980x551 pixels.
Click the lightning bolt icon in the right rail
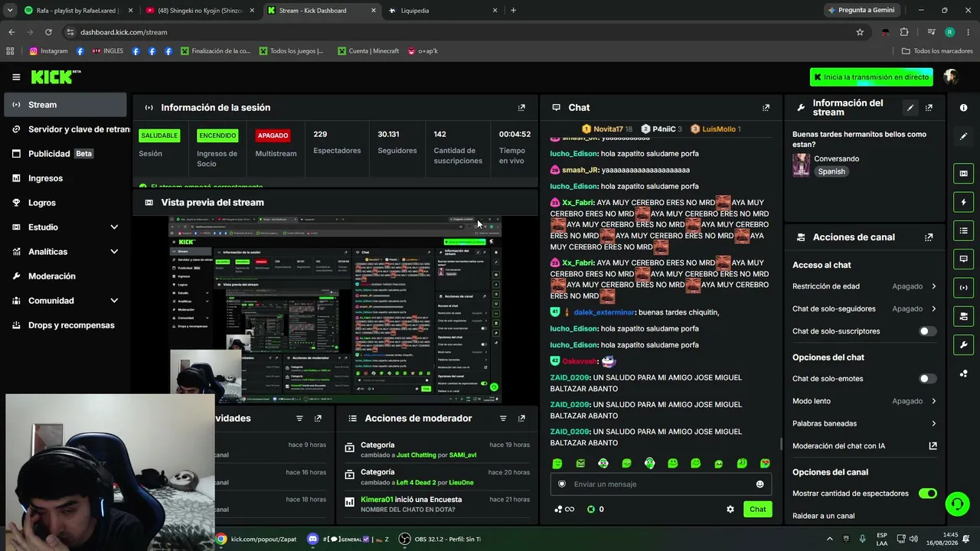pos(963,202)
